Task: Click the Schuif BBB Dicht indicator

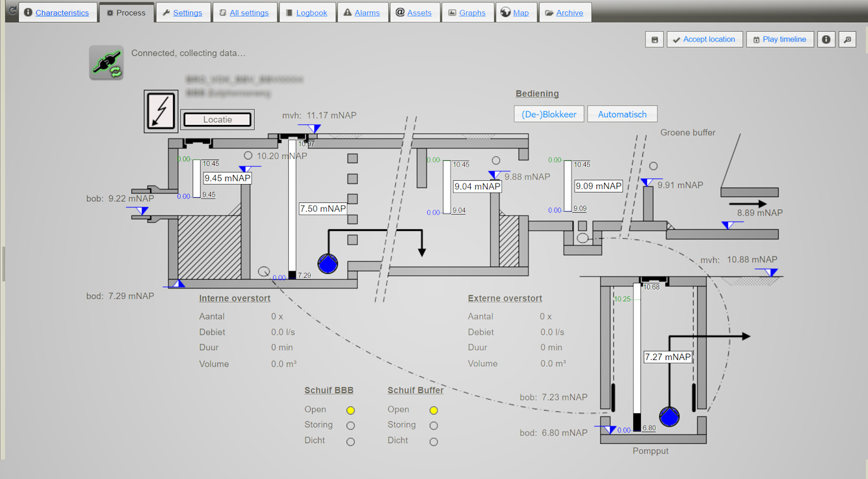Action: (350, 441)
